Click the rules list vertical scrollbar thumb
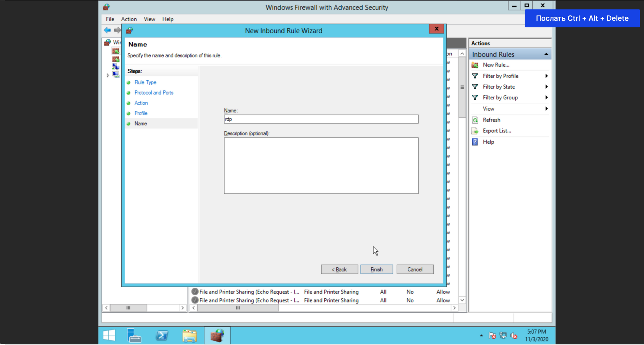Image resolution: width=644 pixels, height=345 pixels. click(462, 87)
